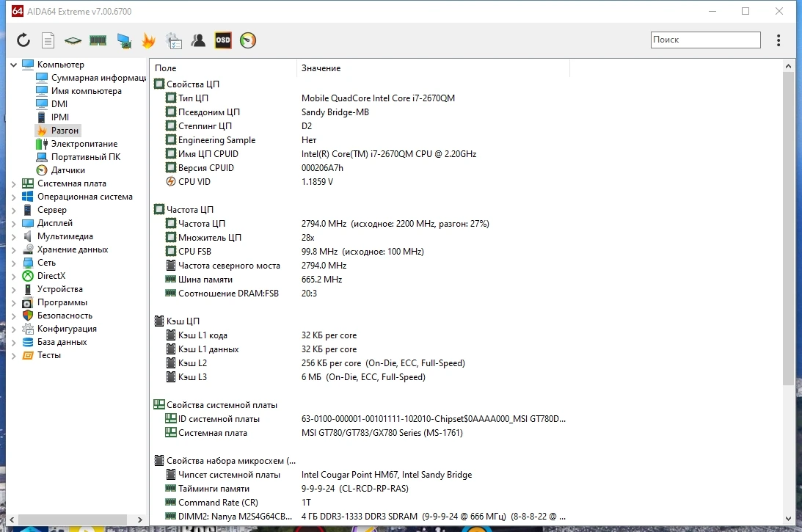This screenshot has height=532, width=802.
Task: Click tree horizontal scrollbar right arrow
Action: pyautogui.click(x=139, y=520)
